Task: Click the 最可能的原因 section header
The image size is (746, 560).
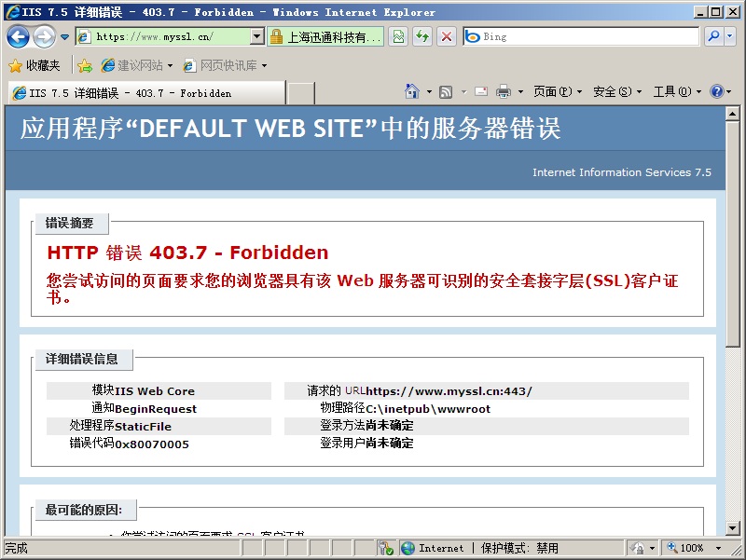Action: tap(84, 510)
